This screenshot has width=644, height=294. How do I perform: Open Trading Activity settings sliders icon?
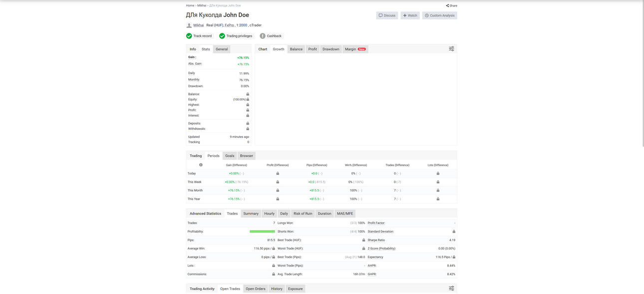(451, 289)
